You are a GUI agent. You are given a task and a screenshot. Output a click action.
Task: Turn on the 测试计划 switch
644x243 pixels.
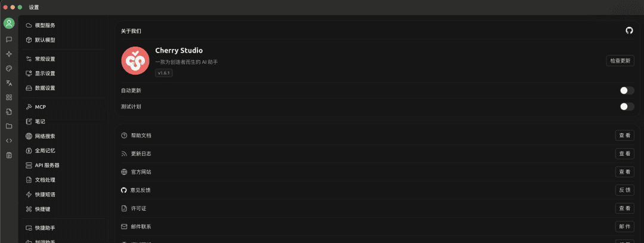point(627,107)
